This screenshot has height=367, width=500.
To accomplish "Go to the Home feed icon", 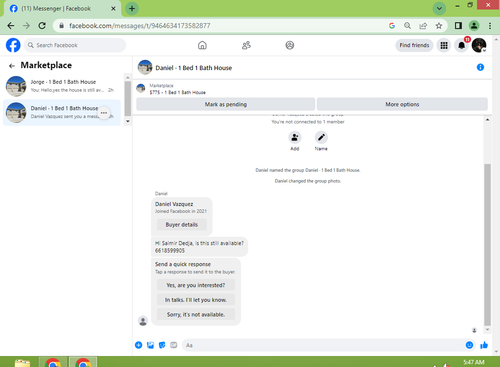I will point(202,45).
